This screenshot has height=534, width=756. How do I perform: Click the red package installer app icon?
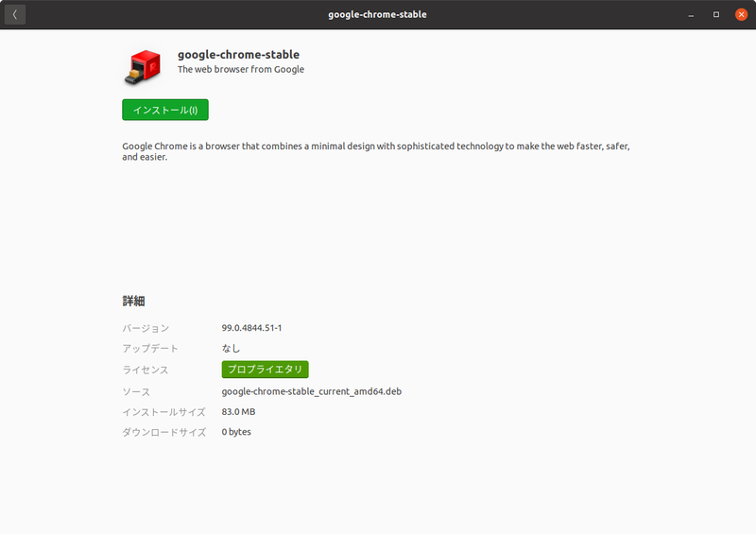(143, 66)
